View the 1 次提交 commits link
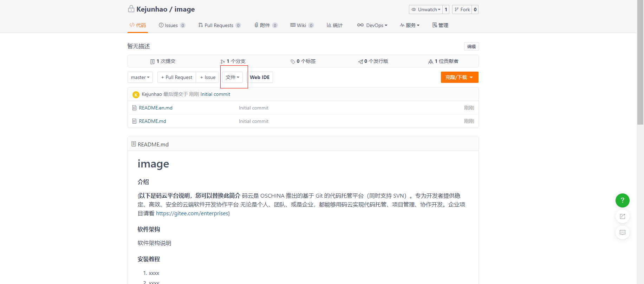Viewport: 644px width, 284px height. click(163, 61)
